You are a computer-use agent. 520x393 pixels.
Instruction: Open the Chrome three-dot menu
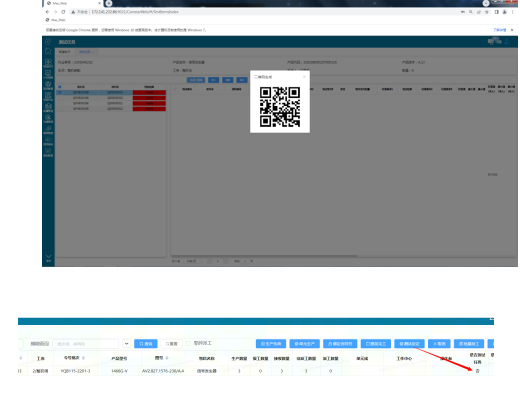(512, 12)
